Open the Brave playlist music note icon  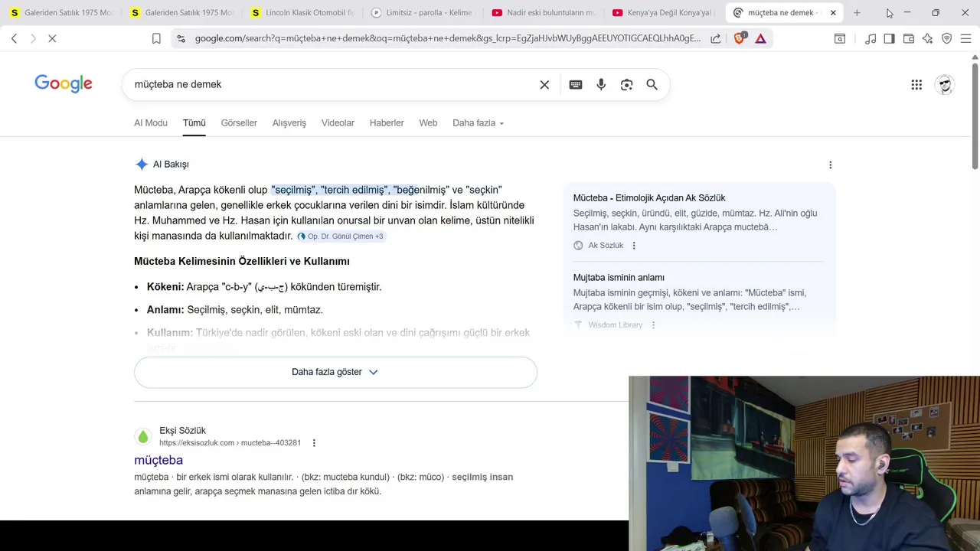871,38
